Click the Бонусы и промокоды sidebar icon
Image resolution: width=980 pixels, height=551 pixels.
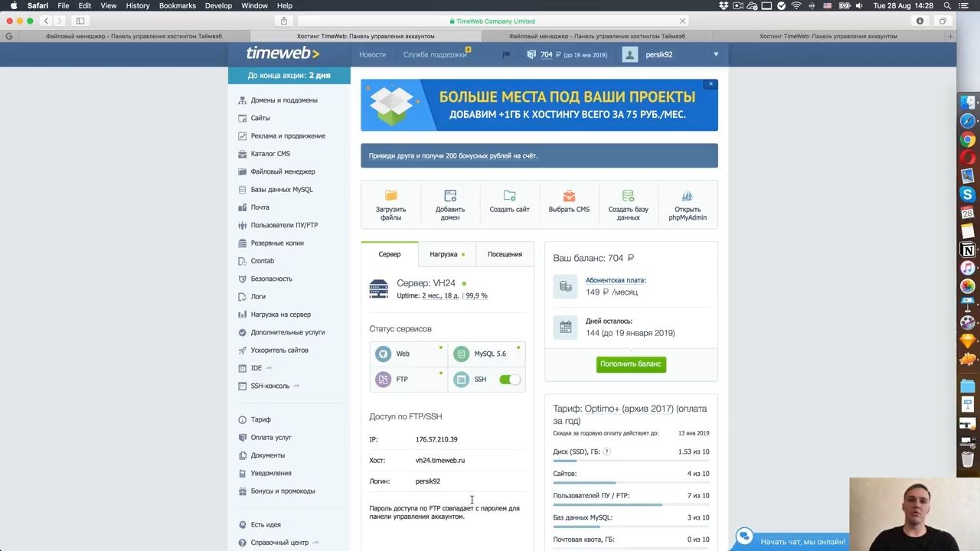[243, 491]
